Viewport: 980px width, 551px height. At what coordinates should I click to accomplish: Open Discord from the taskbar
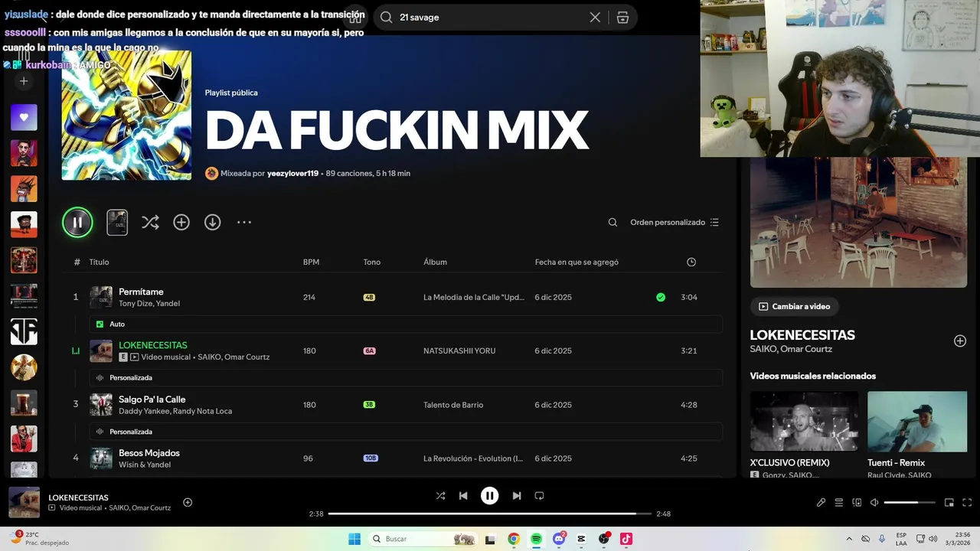click(559, 539)
